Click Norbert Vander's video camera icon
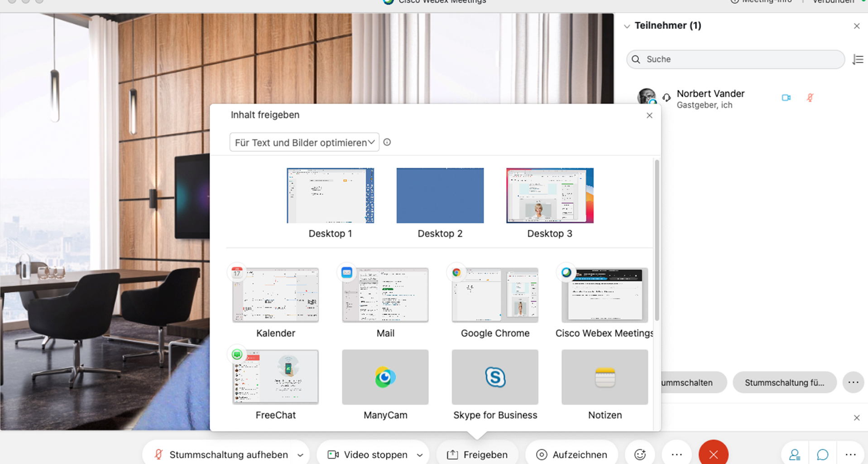This screenshot has width=868, height=464. pos(786,97)
